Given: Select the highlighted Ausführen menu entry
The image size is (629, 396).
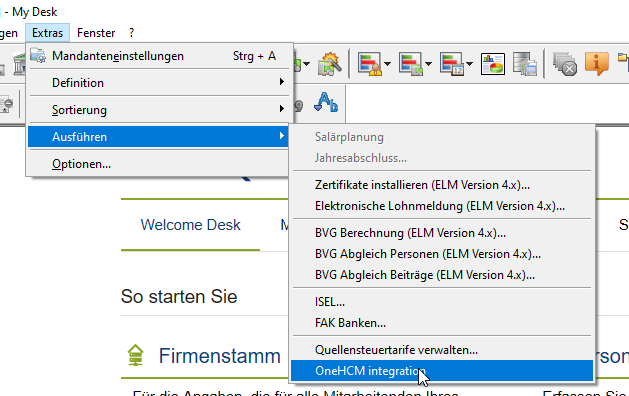Looking at the screenshot, I should [x=158, y=137].
